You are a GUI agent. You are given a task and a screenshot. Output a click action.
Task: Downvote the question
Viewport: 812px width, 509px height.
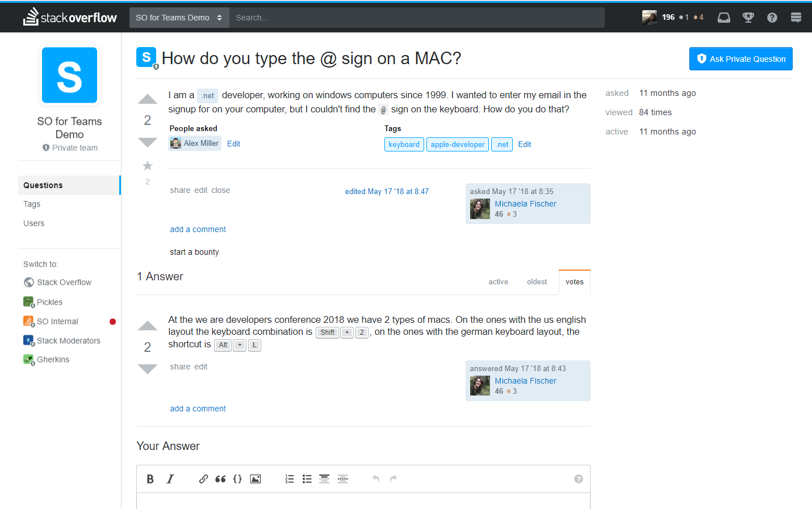pyautogui.click(x=148, y=142)
